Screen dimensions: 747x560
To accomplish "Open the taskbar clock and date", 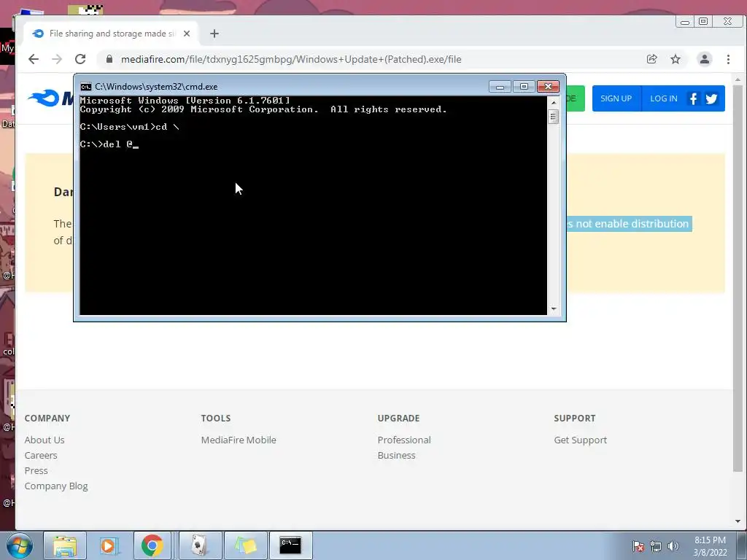I will [x=710, y=546].
